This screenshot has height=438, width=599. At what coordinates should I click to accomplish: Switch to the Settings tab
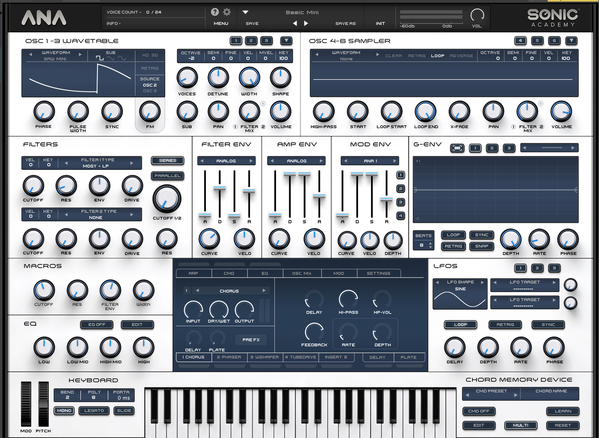click(x=379, y=273)
